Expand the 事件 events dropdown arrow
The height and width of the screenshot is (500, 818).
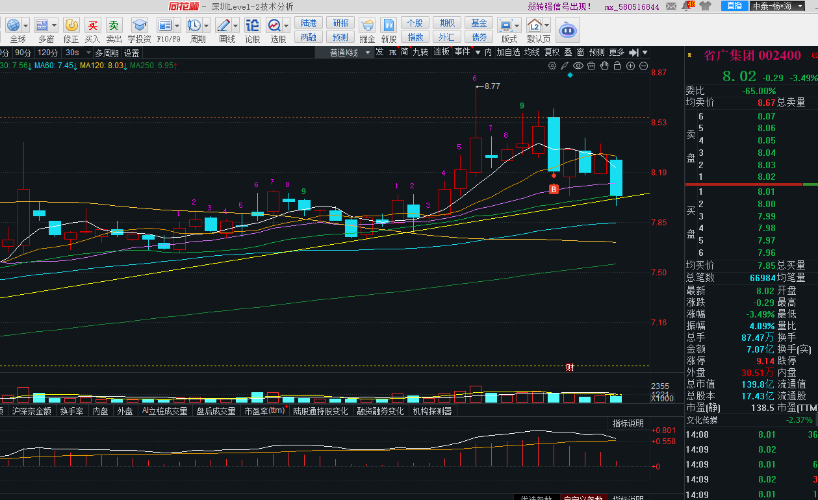477,53
